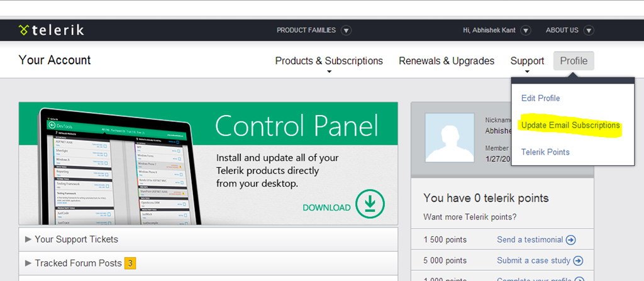Image resolution: width=644 pixels, height=281 pixels.
Task: Open Products & Subscriptions menu
Action: pos(329,61)
